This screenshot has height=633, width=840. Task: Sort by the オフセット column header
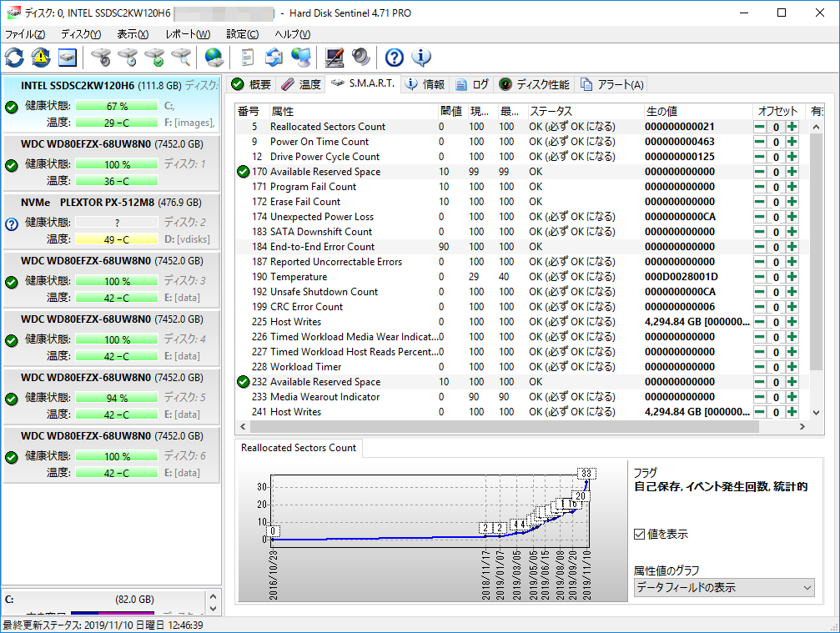click(x=780, y=112)
